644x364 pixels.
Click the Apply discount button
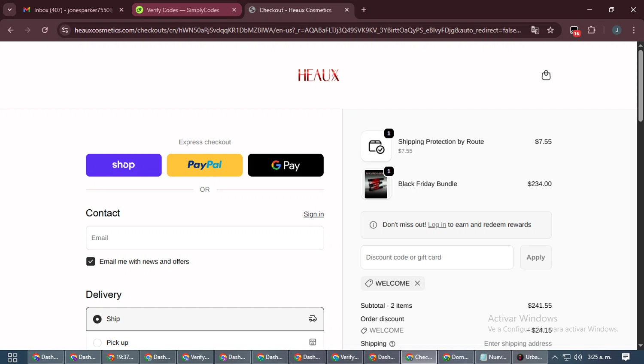pyautogui.click(x=536, y=257)
